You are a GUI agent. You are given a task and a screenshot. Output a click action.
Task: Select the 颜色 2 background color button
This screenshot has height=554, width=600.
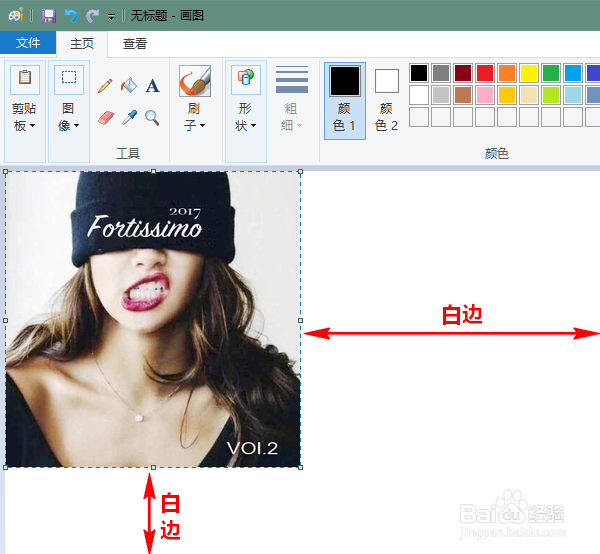387,101
